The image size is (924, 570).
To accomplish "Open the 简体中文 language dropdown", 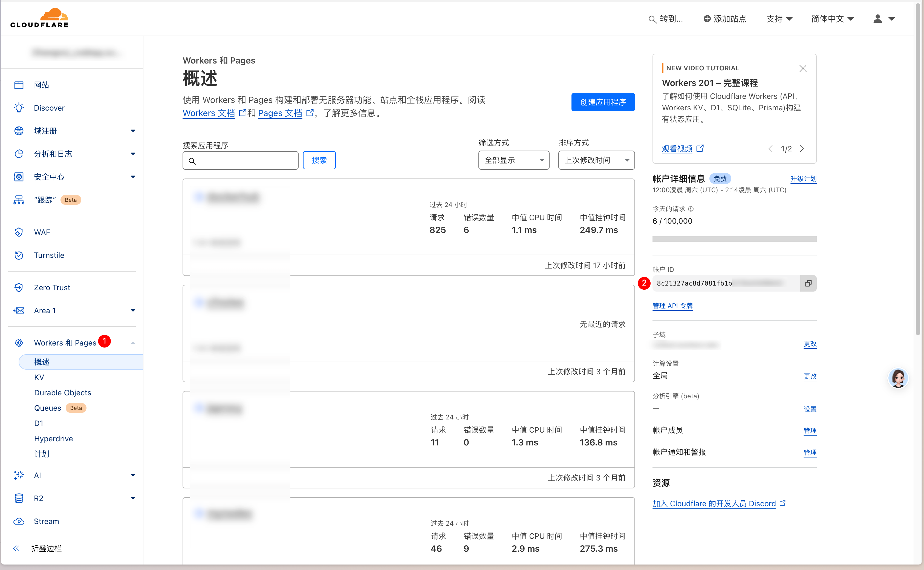I will click(x=832, y=19).
